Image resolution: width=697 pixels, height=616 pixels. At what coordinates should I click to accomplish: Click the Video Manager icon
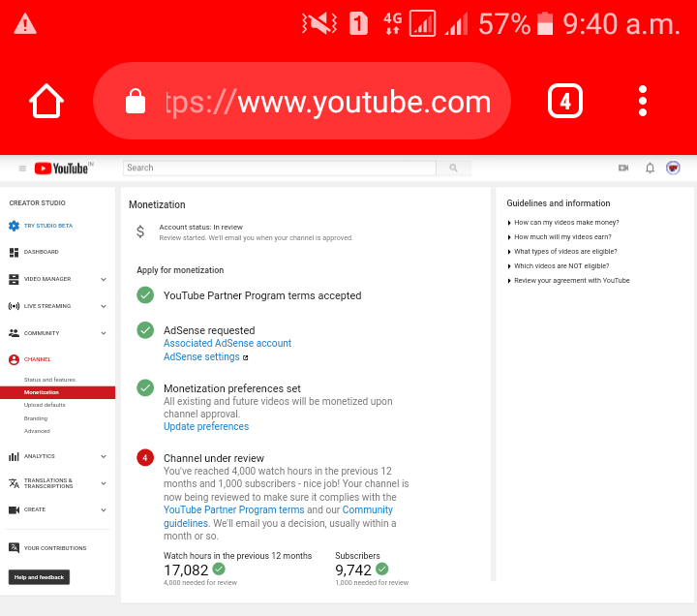(x=14, y=279)
